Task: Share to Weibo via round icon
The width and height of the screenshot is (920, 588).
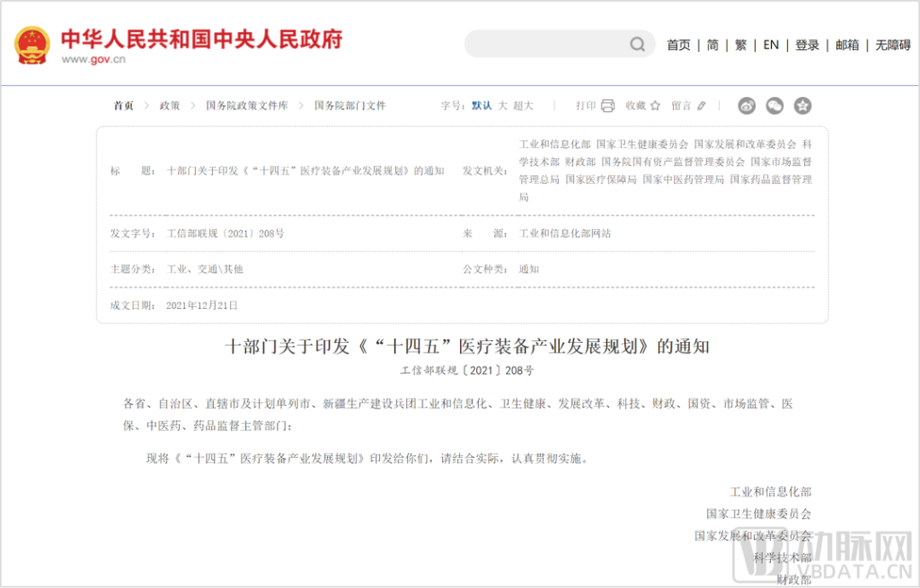Action: tap(747, 106)
